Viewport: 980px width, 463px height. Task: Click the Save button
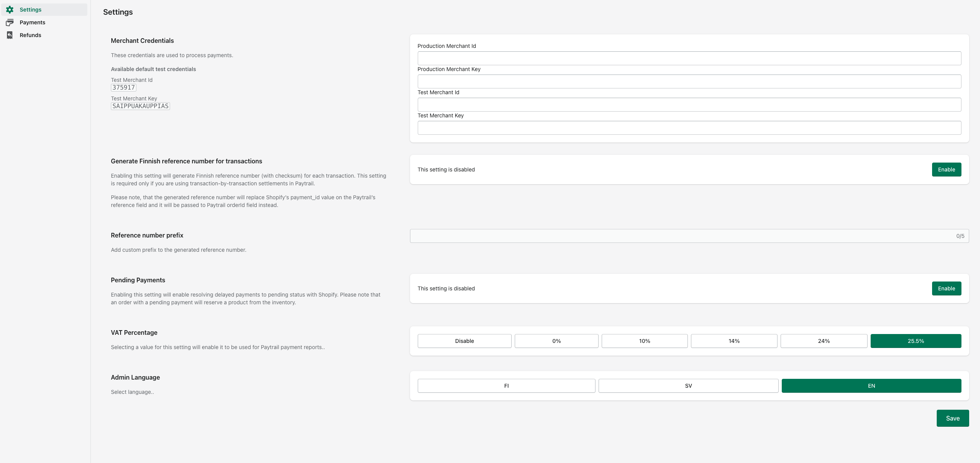[x=953, y=418]
